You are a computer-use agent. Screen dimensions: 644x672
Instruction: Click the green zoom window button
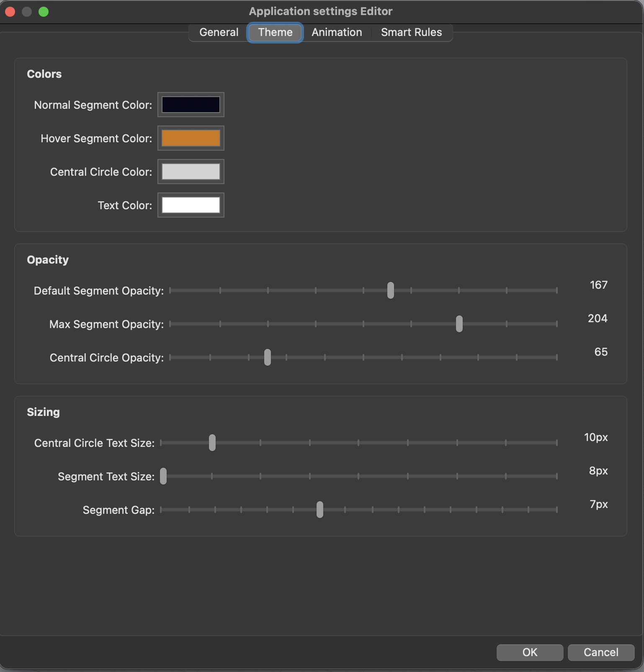44,12
